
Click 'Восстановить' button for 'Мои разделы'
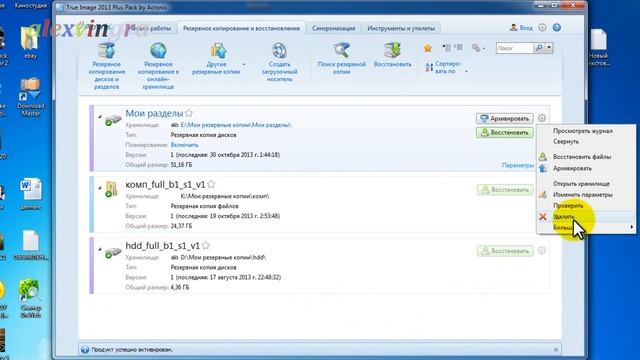[x=504, y=133]
